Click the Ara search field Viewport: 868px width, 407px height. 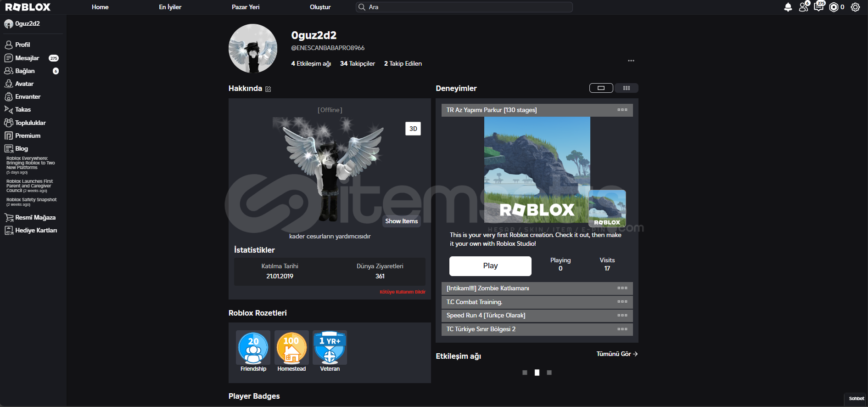464,7
